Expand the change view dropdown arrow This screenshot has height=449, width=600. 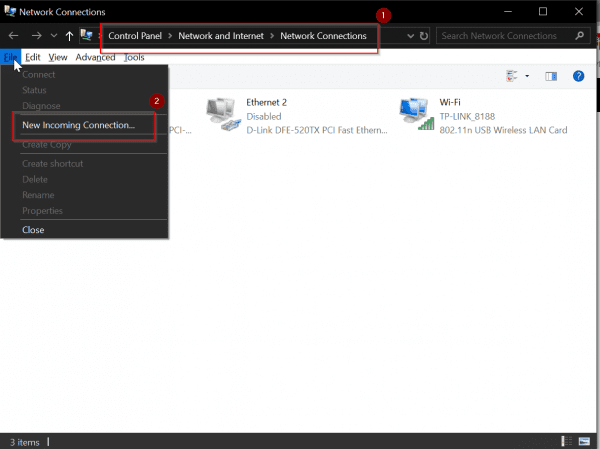527,76
